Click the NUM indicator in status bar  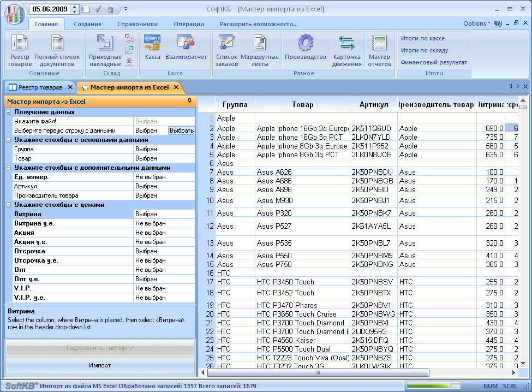click(491, 386)
